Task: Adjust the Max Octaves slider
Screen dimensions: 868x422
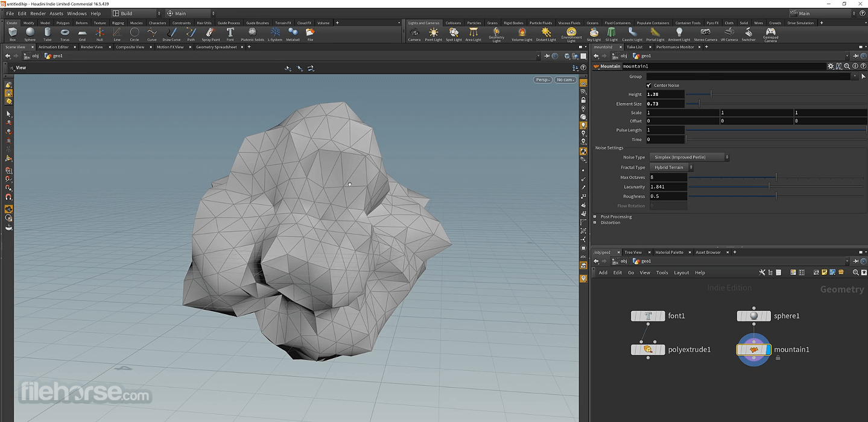Action: tap(776, 177)
